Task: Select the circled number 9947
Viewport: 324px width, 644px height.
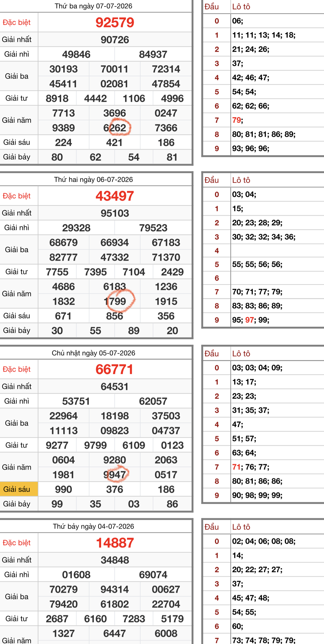Action: 115,475
